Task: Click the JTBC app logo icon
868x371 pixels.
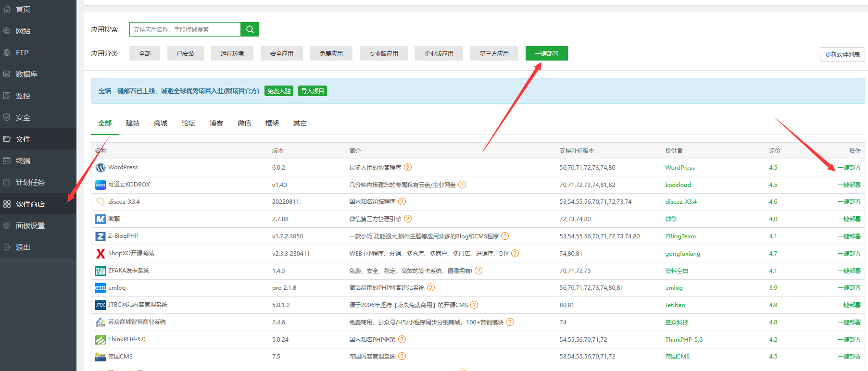Action: 101,305
